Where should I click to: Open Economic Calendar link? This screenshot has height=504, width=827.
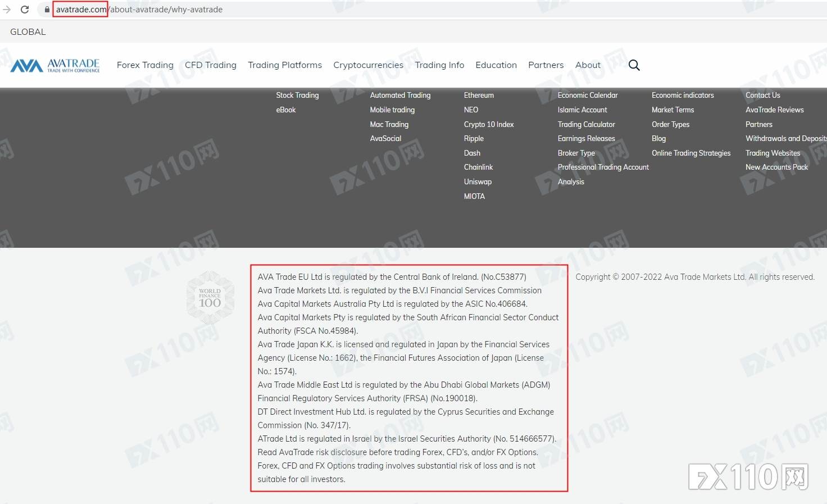coord(588,96)
